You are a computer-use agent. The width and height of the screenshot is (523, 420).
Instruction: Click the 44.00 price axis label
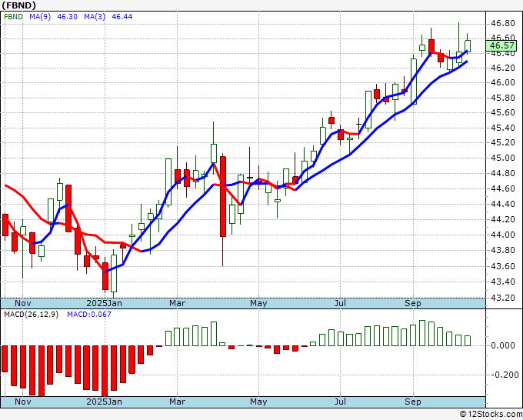pyautogui.click(x=503, y=235)
